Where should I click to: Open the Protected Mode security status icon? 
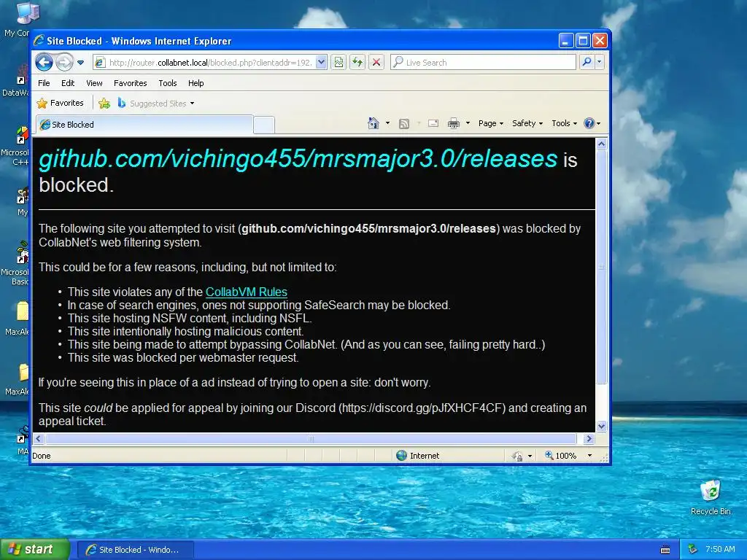[517, 456]
